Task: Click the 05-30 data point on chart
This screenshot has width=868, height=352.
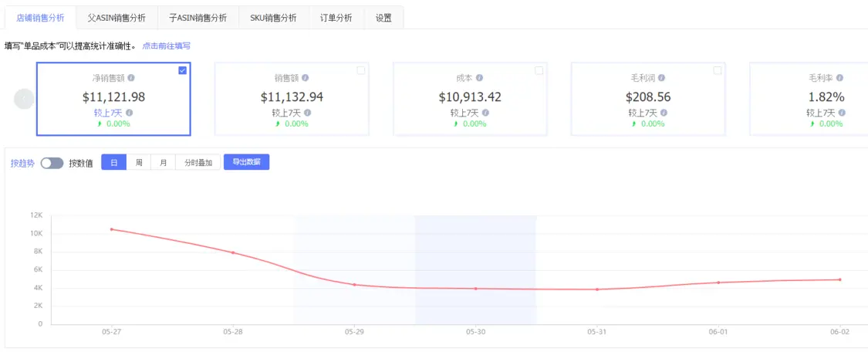Action: 475,289
